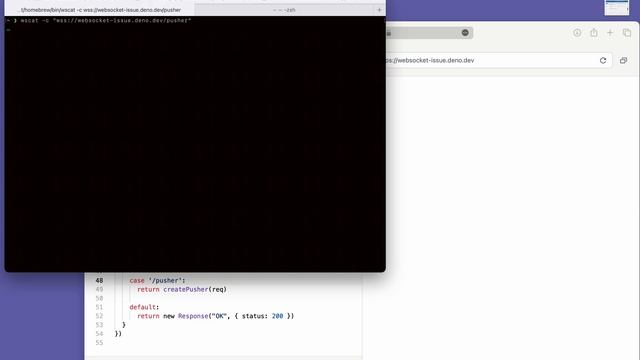640x360 pixels.
Task: Show Safari tab overview
Action: point(627,33)
